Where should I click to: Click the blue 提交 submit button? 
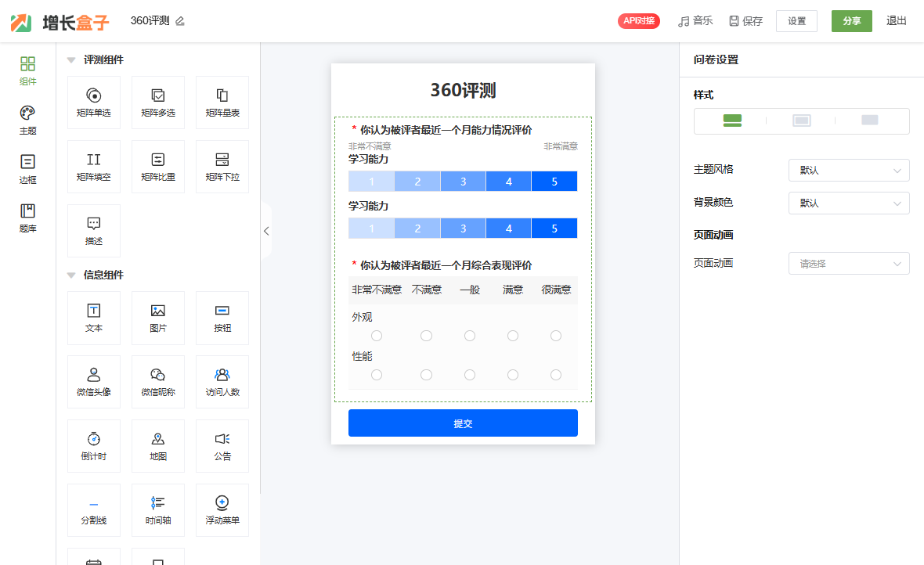(463, 423)
